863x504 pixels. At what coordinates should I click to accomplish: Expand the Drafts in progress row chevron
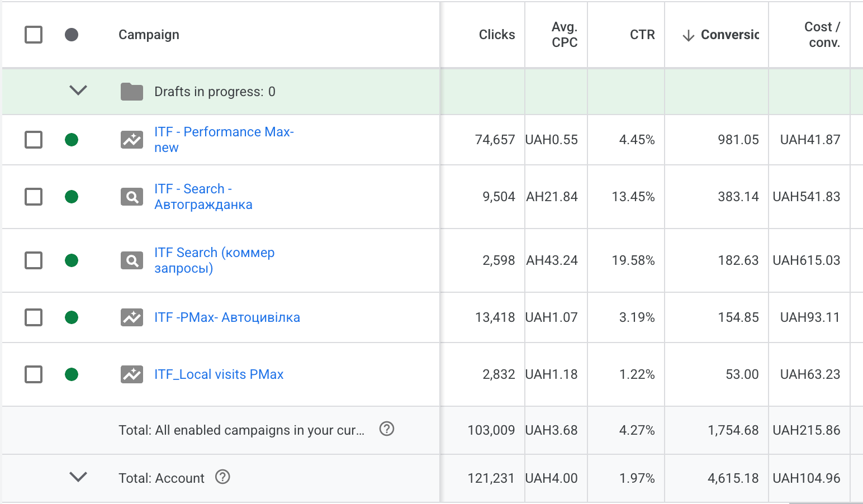[78, 91]
